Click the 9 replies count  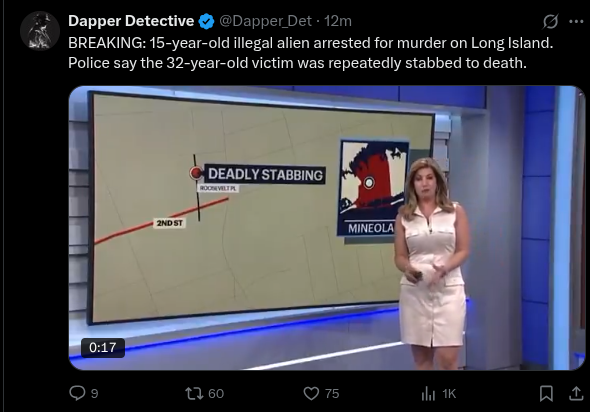(94, 394)
